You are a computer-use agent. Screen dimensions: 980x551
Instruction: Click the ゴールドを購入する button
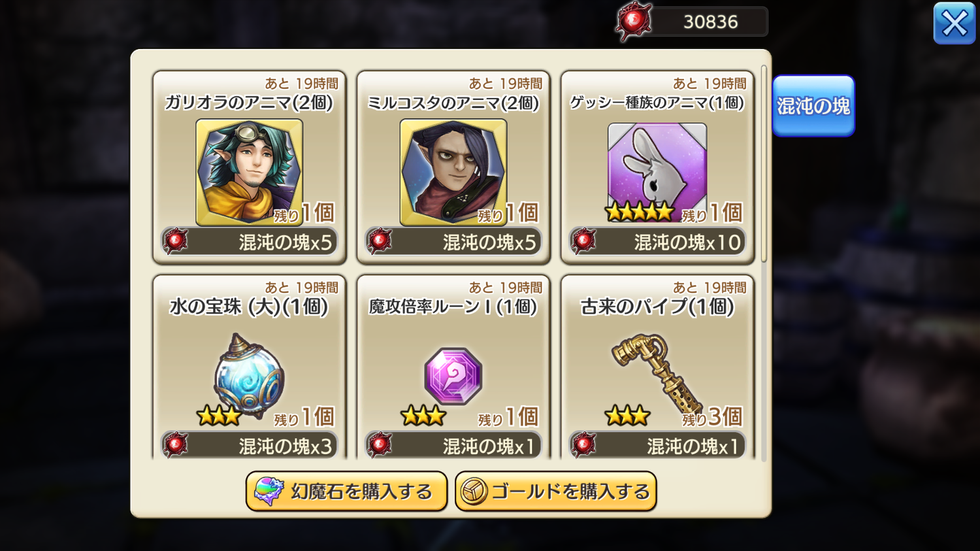click(x=555, y=492)
